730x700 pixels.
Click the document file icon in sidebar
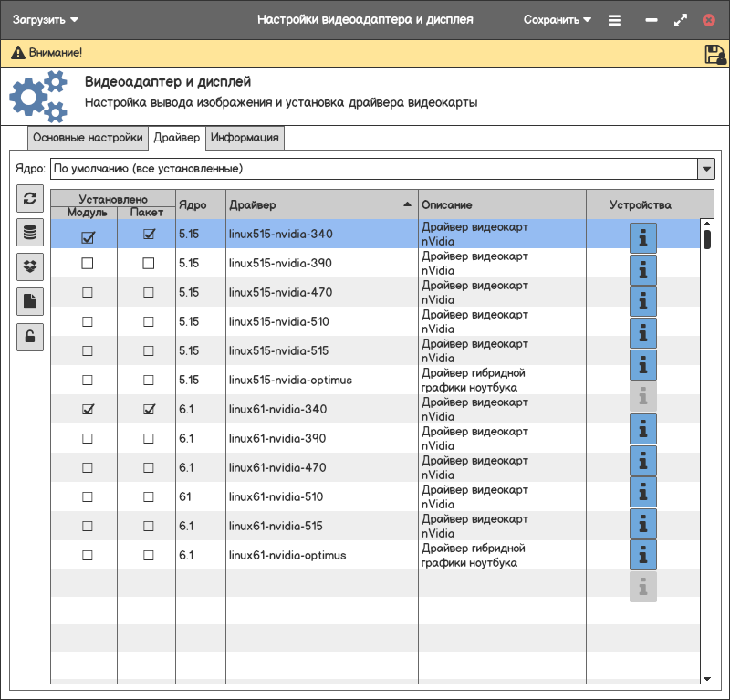point(30,302)
